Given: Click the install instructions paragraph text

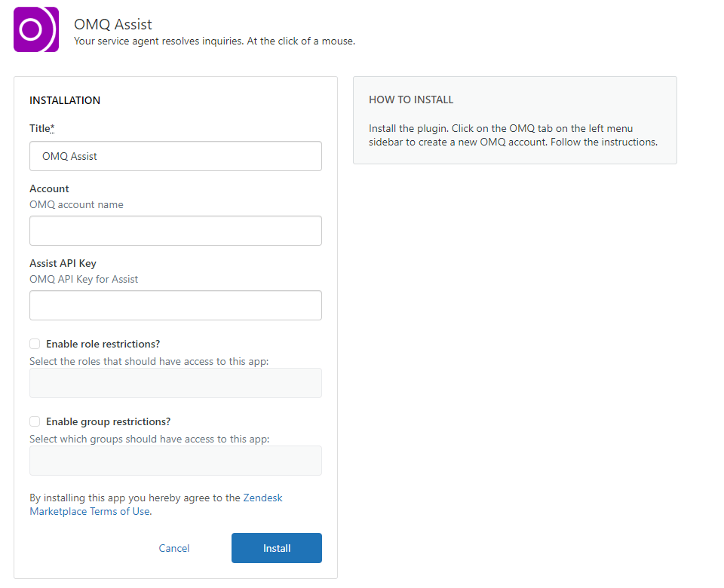Looking at the screenshot, I should 513,135.
